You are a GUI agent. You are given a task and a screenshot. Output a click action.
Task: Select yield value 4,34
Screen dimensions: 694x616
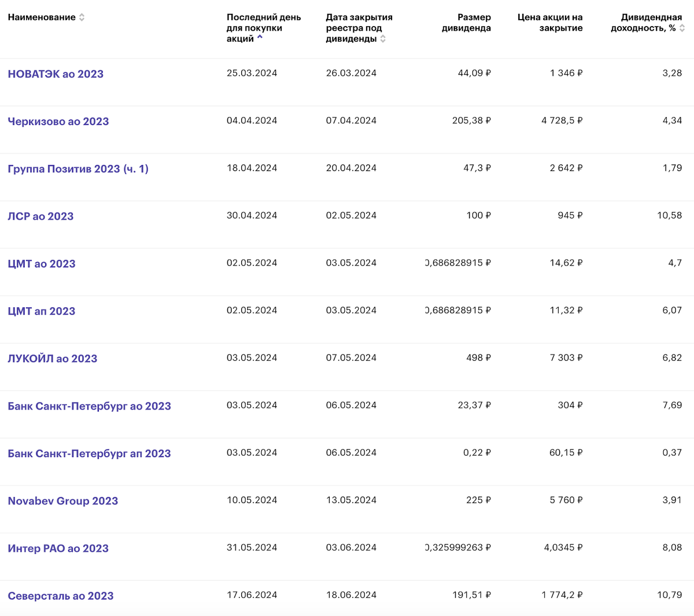pyautogui.click(x=672, y=120)
